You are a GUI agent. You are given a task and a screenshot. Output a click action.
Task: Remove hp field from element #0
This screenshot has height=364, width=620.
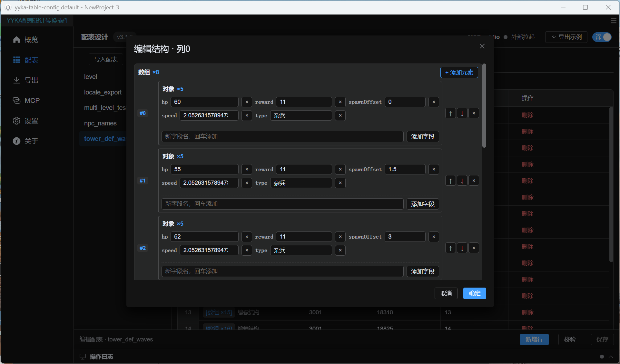pyautogui.click(x=247, y=102)
